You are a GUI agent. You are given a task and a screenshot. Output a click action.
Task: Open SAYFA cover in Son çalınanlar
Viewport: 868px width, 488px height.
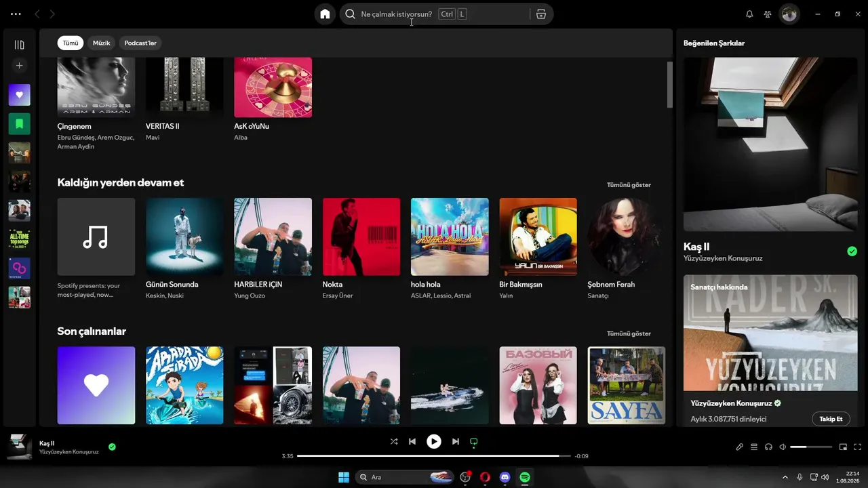[627, 386]
